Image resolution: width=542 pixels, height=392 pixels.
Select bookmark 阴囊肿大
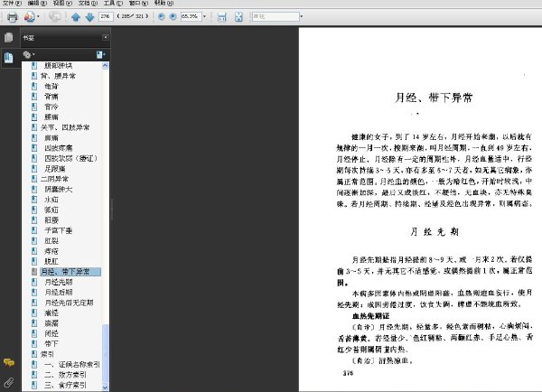click(x=59, y=189)
